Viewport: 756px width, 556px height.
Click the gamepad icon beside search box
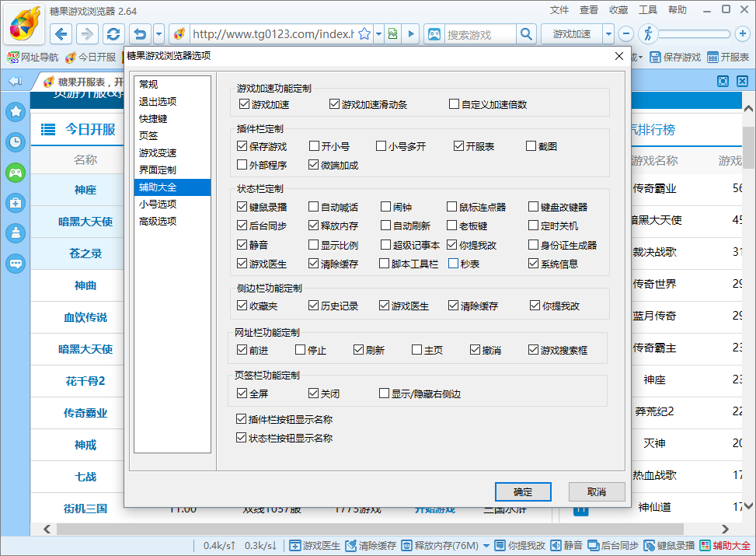point(434,33)
